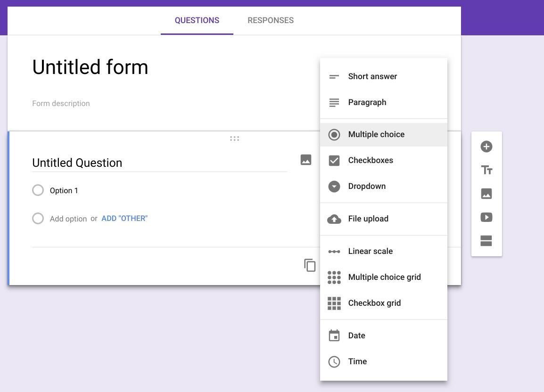Click the Add section icon in the side toolbar
544x392 pixels.
(486, 241)
